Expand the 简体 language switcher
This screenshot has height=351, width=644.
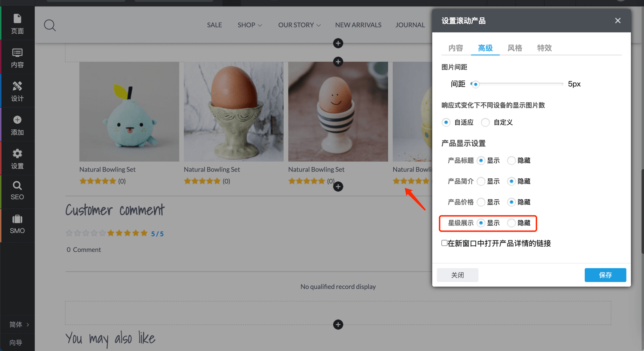pos(19,324)
